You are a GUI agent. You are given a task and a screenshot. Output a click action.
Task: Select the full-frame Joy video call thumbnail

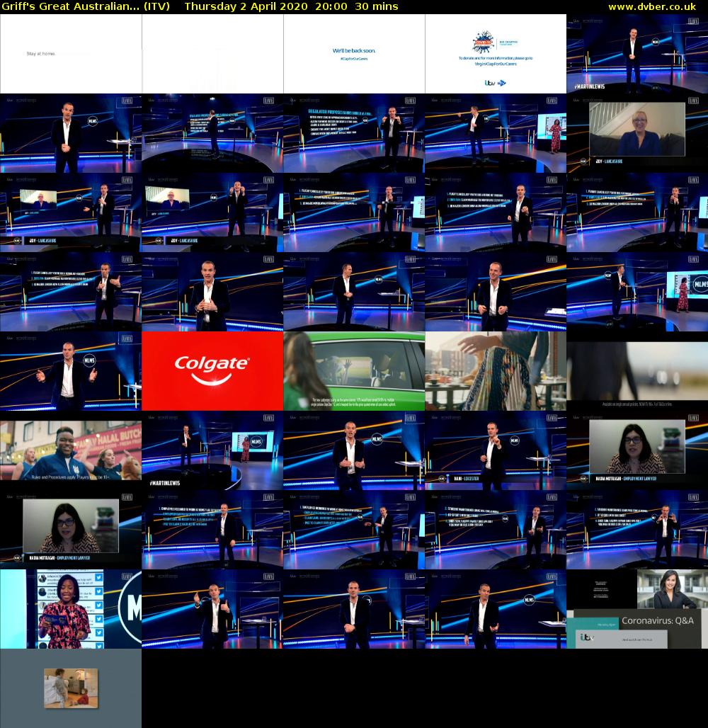(637, 133)
